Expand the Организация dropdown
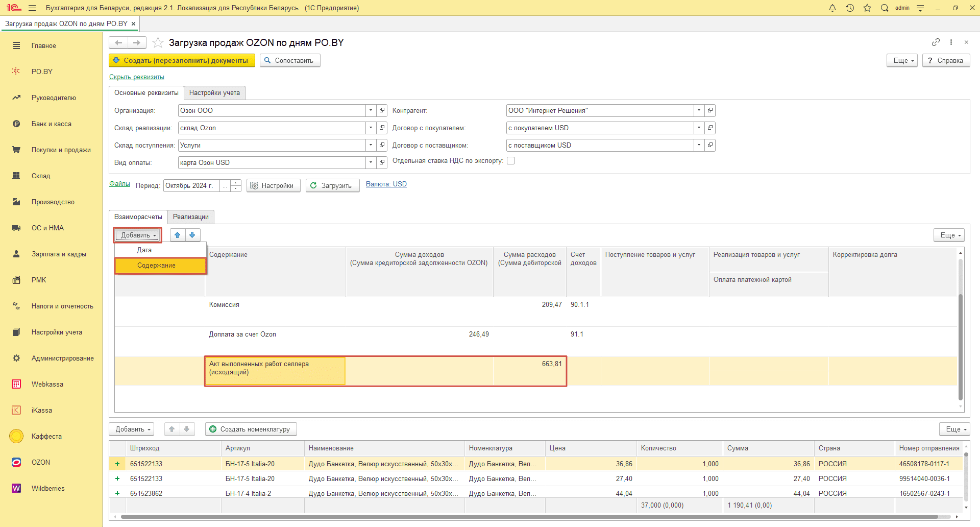The width and height of the screenshot is (980, 527). click(371, 110)
